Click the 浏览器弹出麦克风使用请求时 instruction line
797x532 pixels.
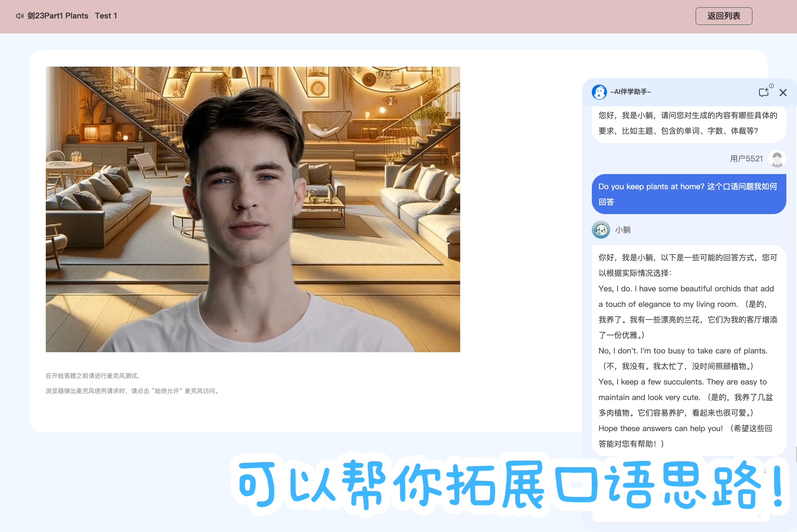click(x=133, y=391)
